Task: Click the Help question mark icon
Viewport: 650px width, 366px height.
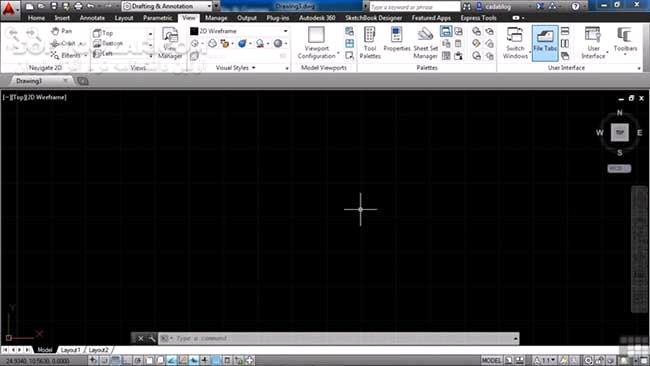Action: click(x=575, y=6)
